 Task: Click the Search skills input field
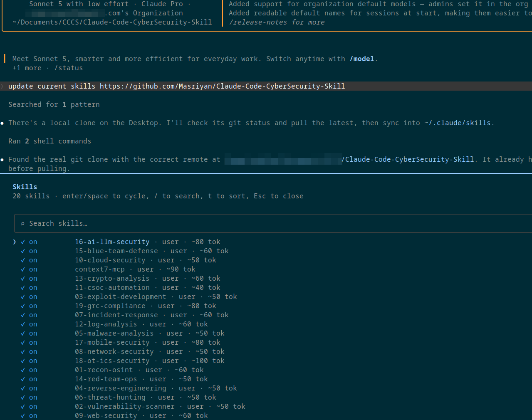pyautogui.click(x=273, y=223)
